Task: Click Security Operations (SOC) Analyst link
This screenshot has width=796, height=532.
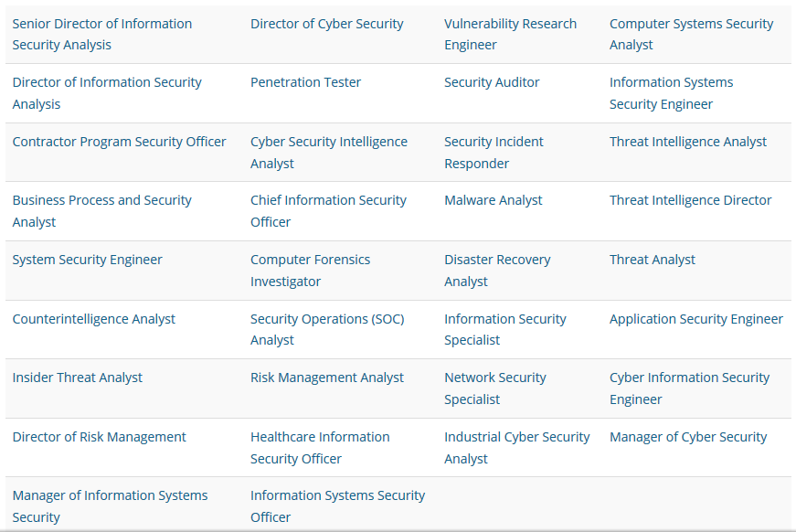Action: point(327,329)
